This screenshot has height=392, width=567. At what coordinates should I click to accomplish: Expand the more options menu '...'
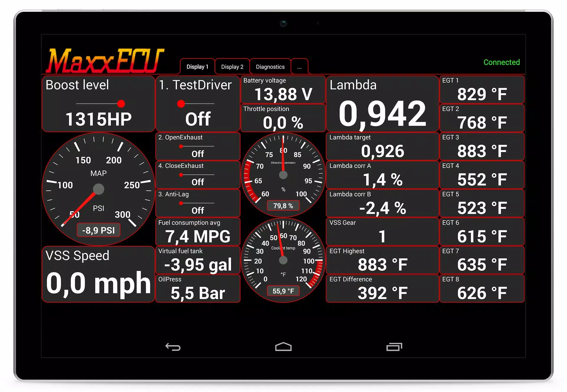(299, 67)
